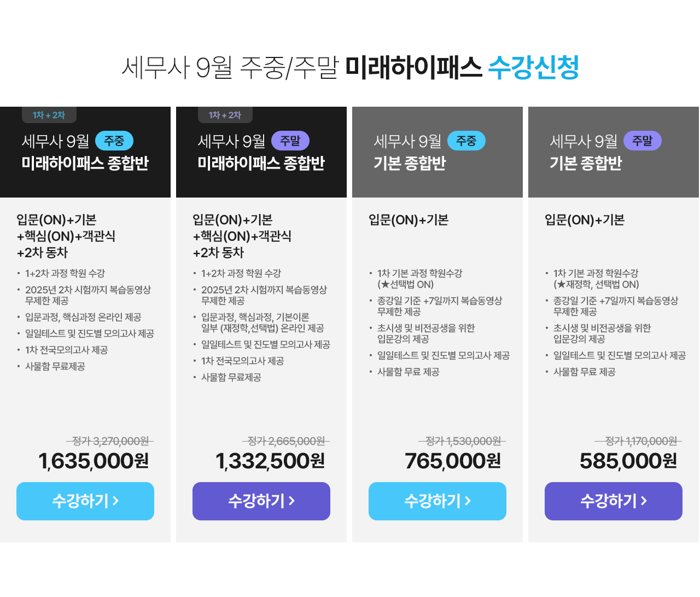Open the weekend 기본 종합반 card header
Viewport: 700px width, 597px height.
[614, 152]
